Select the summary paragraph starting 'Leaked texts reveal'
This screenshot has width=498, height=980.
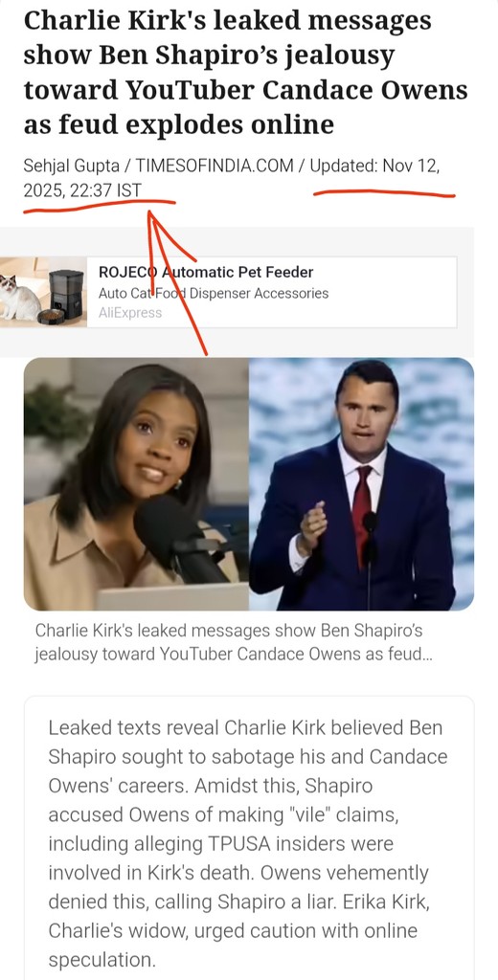click(248, 842)
